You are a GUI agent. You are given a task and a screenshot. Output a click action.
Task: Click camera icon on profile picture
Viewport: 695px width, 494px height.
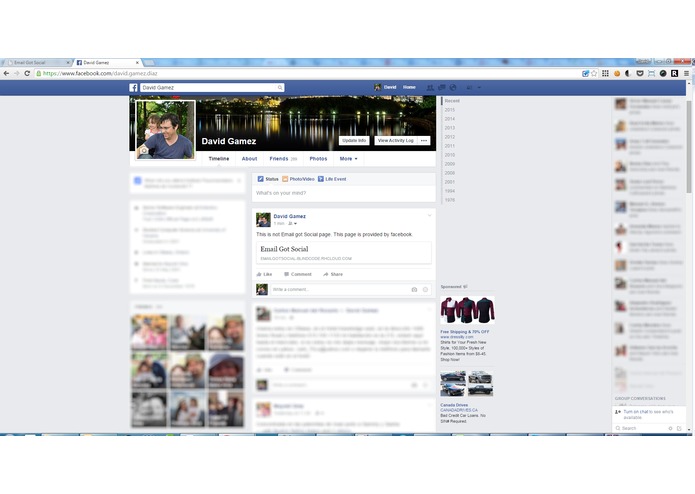pos(144,151)
